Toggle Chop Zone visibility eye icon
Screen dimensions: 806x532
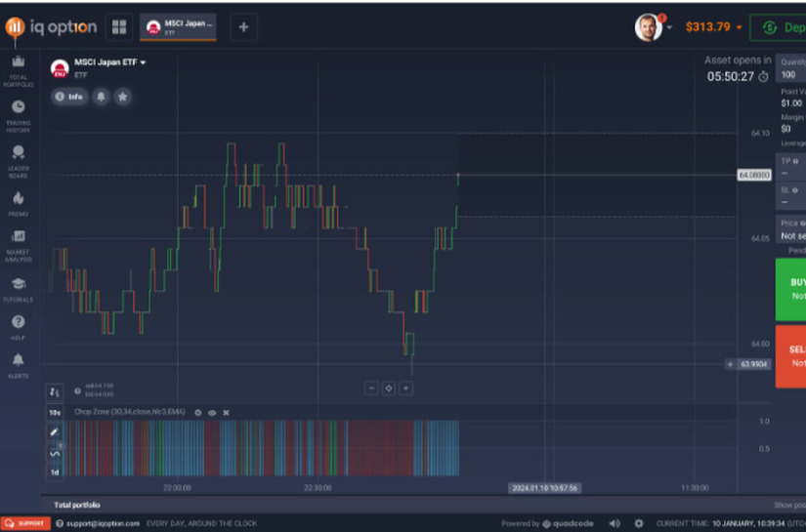(212, 412)
